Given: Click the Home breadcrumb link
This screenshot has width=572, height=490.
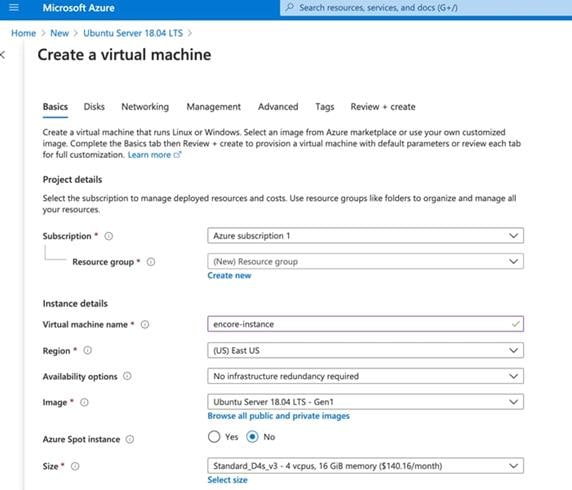Looking at the screenshot, I should (23, 33).
